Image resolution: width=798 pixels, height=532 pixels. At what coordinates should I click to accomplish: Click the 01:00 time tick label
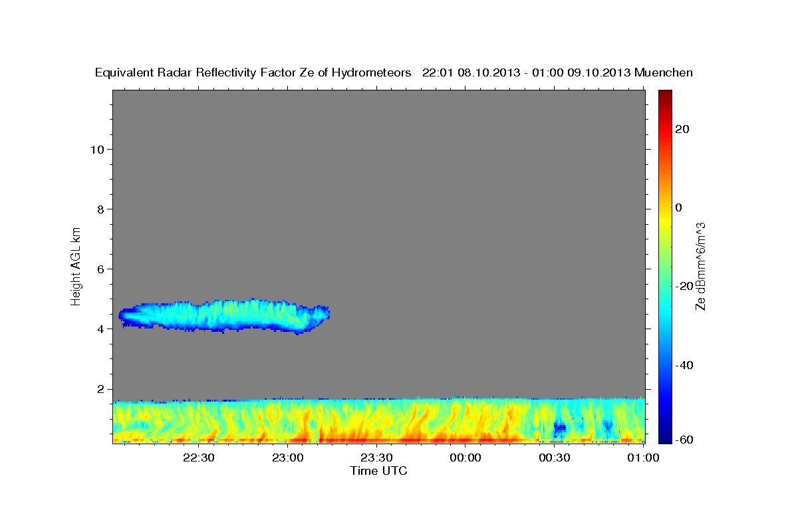[643, 458]
